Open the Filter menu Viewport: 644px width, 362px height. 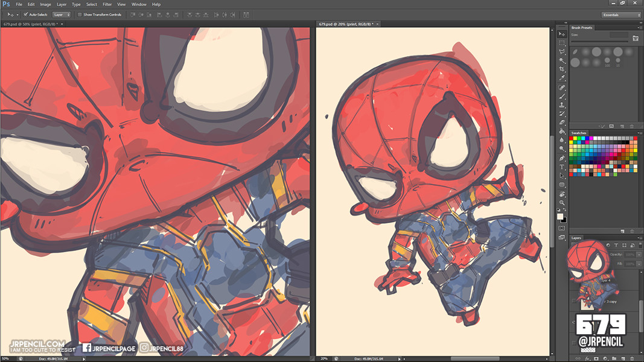(107, 4)
